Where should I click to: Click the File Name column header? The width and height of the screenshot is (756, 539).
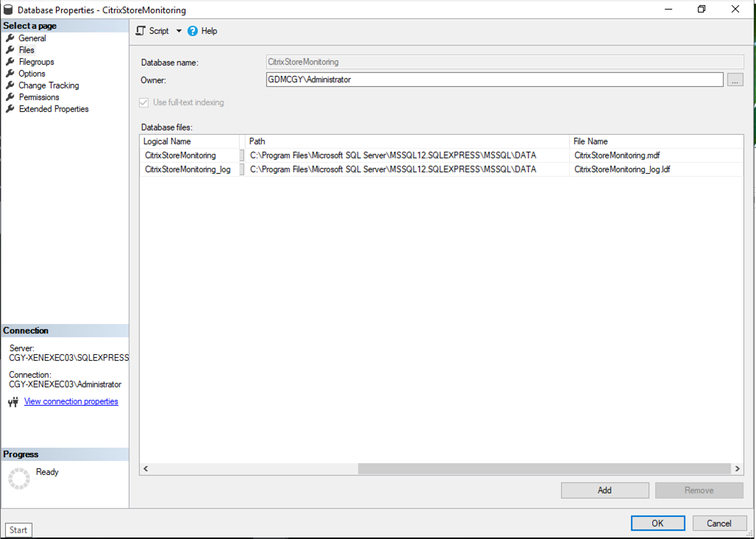(x=656, y=141)
